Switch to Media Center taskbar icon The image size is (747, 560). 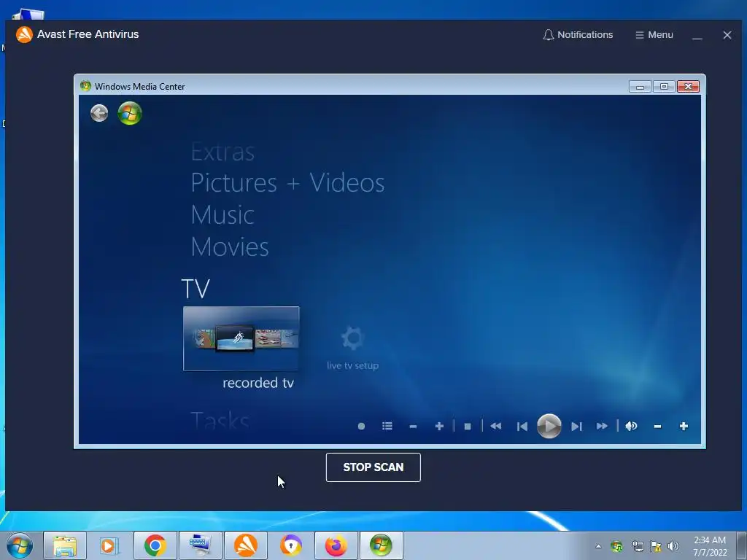[x=381, y=545]
